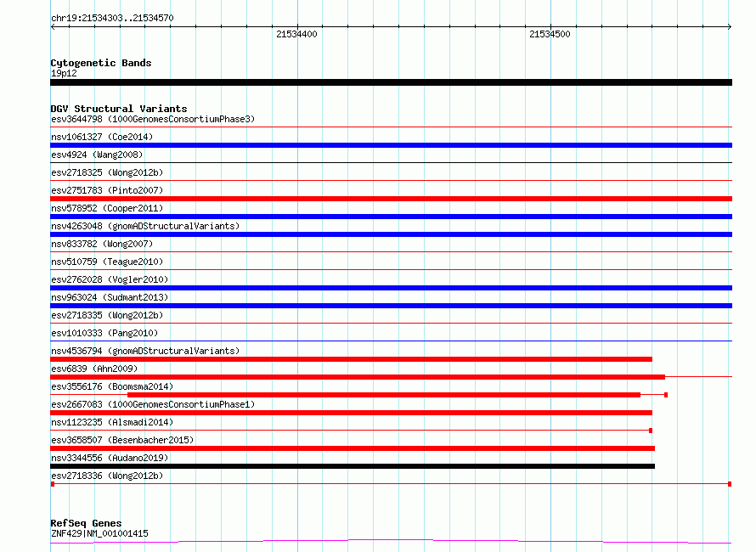756x552 pixels.
Task: Select variant nsv1061327 (Coe2014) label
Action: pyautogui.click(x=102, y=137)
